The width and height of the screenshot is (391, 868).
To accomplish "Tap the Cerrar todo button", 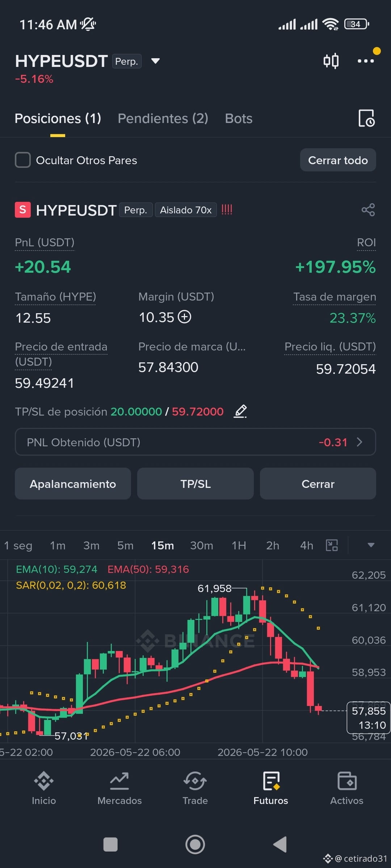I will (338, 160).
